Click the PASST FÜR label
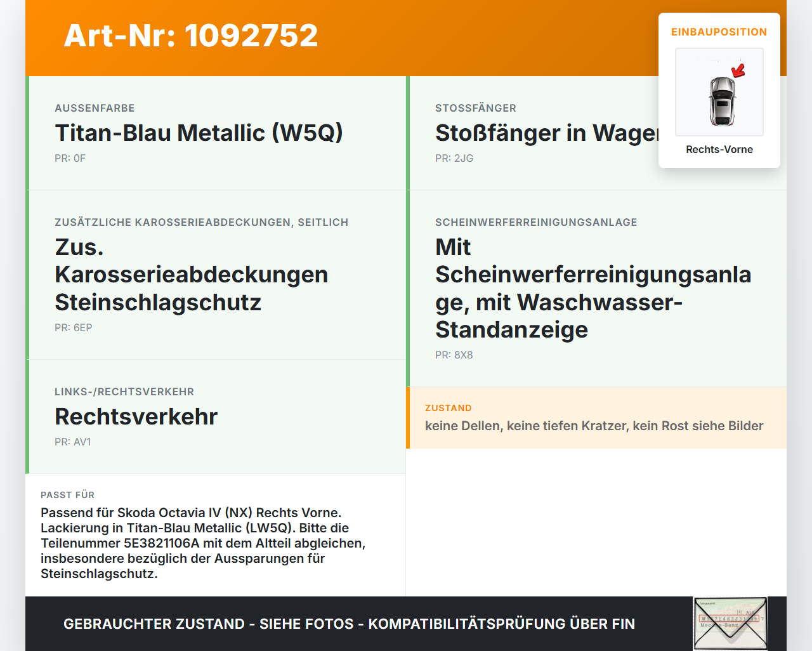This screenshot has width=812, height=651. pyautogui.click(x=67, y=495)
